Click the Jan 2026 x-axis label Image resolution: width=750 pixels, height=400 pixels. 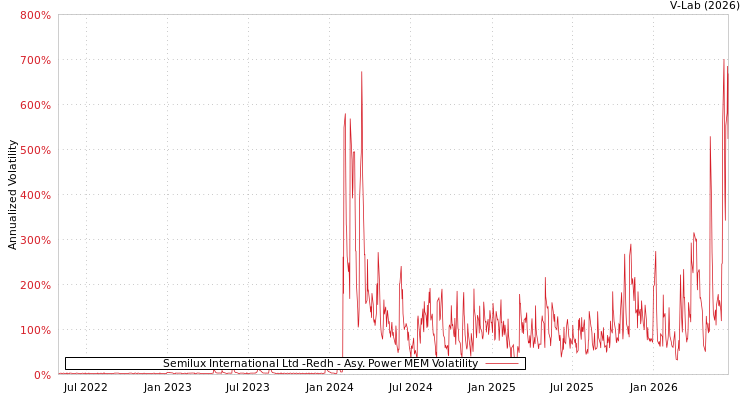[653, 388]
